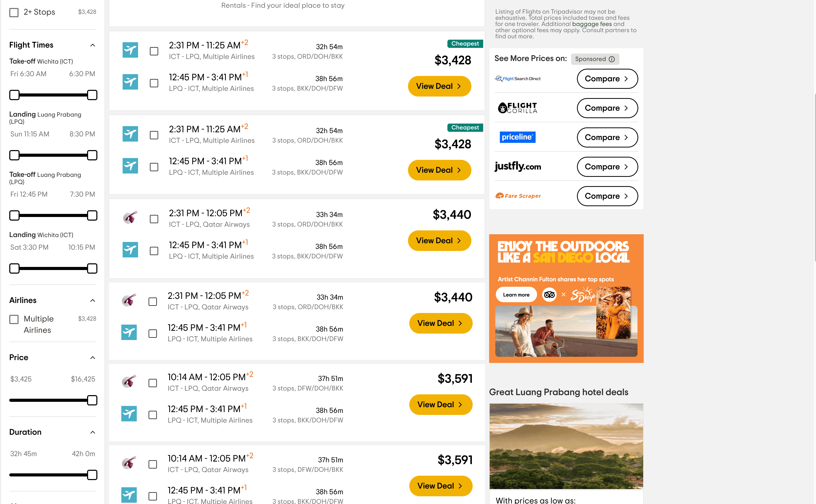Collapse the Price filter section
This screenshot has width=816, height=504.
click(93, 357)
